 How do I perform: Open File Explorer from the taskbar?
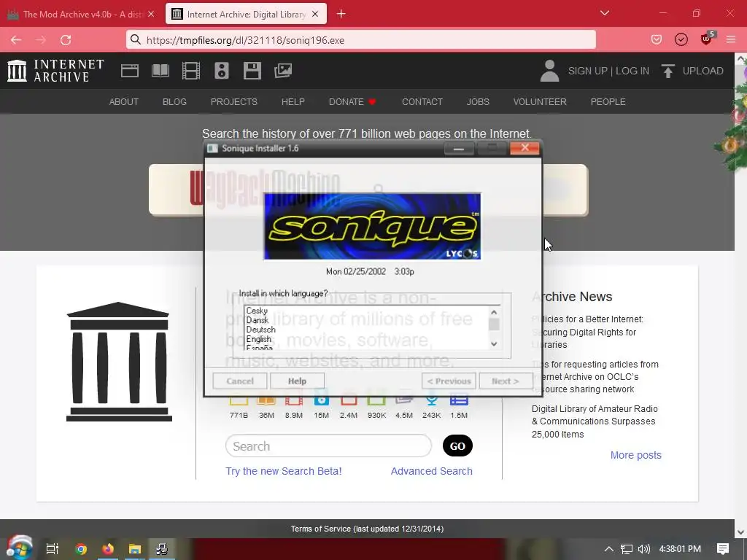(135, 549)
